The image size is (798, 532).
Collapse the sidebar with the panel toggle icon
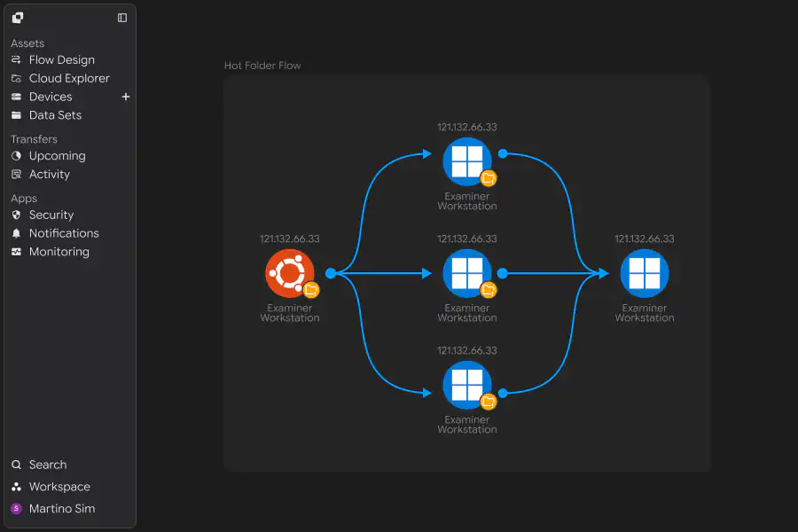(x=122, y=18)
